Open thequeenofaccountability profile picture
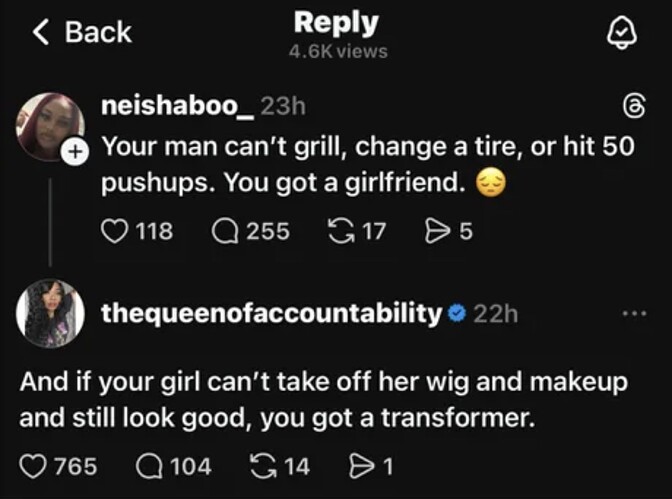 (50, 313)
